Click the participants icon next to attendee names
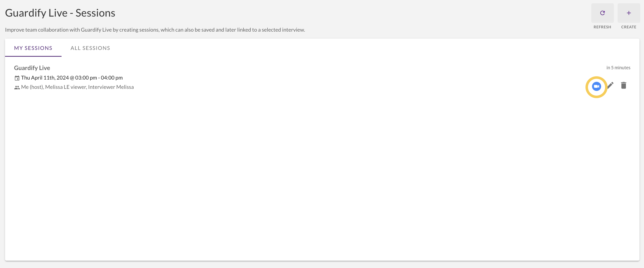 [17, 87]
